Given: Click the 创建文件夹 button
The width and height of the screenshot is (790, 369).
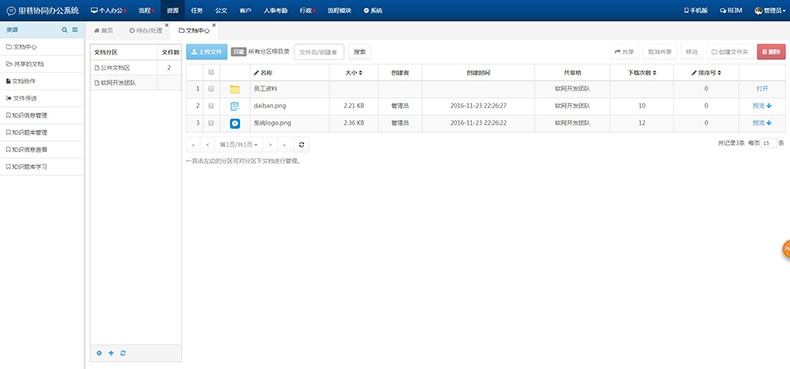Looking at the screenshot, I should (x=730, y=51).
